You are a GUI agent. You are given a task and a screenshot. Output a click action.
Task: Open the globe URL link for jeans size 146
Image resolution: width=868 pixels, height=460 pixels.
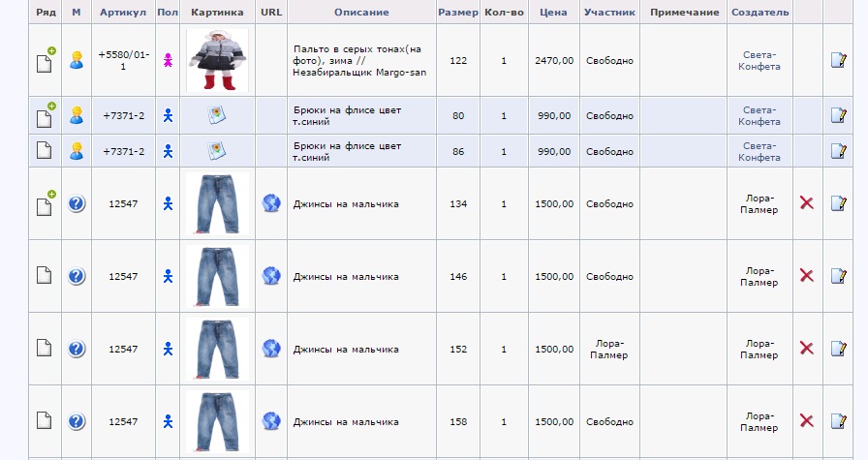[271, 276]
